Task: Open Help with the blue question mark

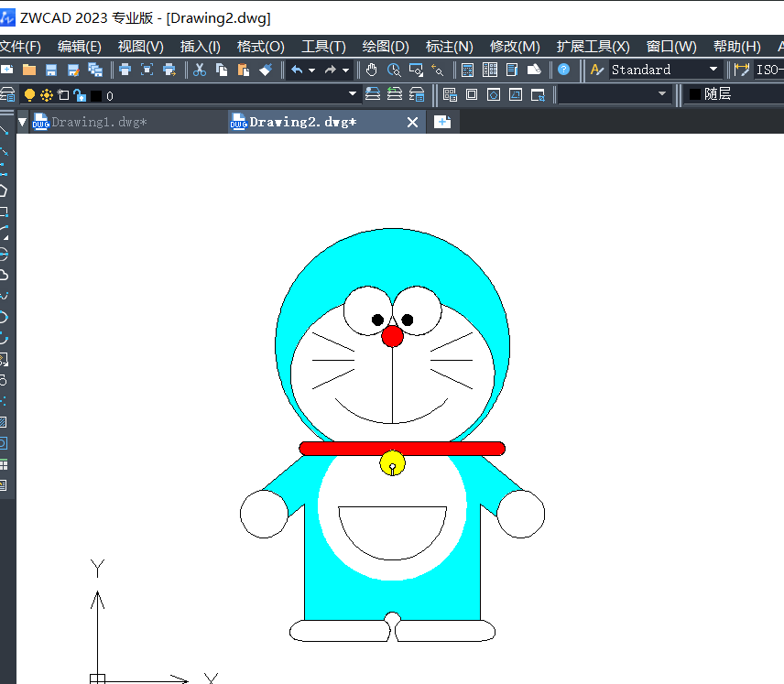Action: point(563,70)
